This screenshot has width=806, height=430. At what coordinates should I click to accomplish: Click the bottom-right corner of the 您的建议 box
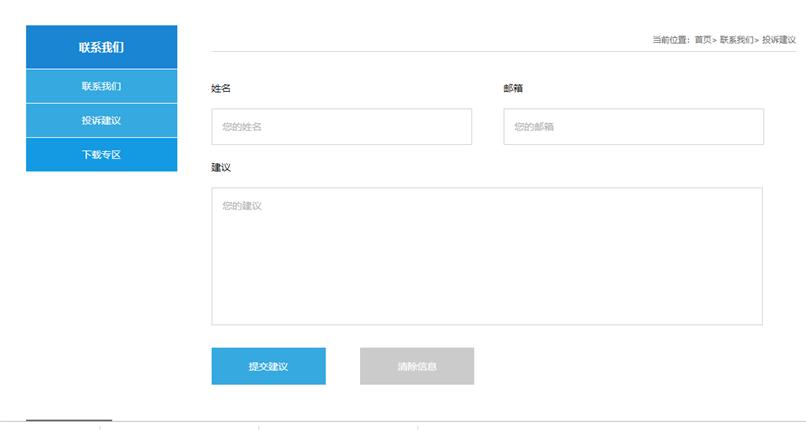[759, 321]
